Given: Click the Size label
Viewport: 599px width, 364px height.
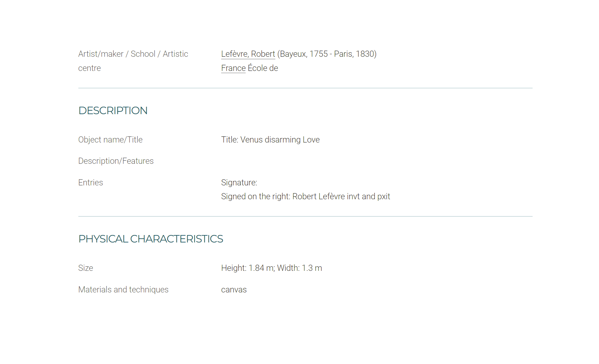Looking at the screenshot, I should click(85, 268).
